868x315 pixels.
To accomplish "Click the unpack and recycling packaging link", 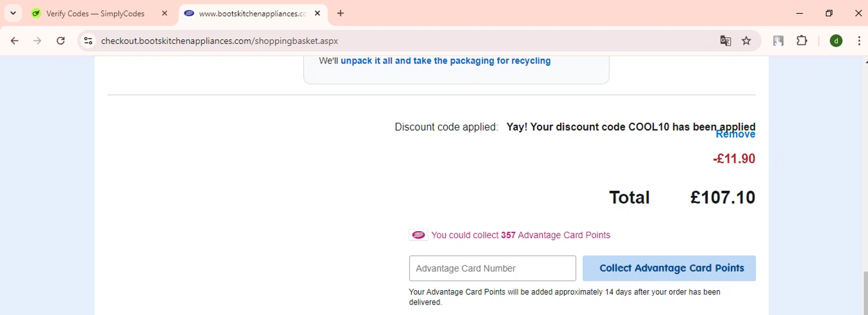I will (x=446, y=61).
